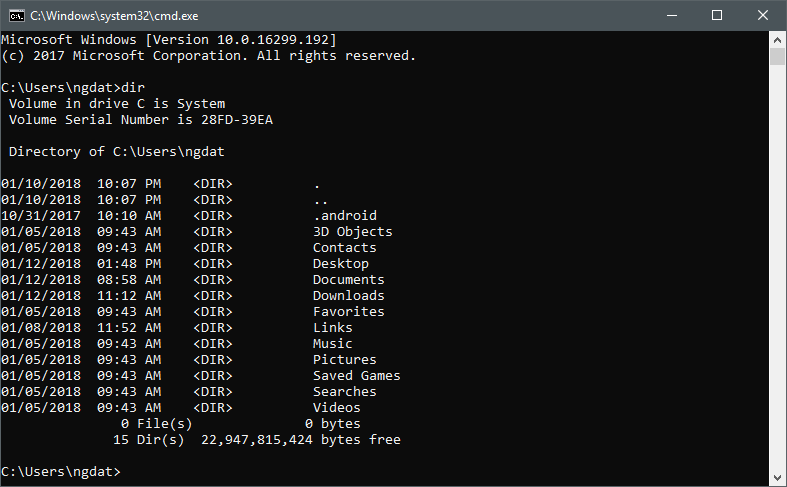Click the bytes free summary line

tap(256, 440)
